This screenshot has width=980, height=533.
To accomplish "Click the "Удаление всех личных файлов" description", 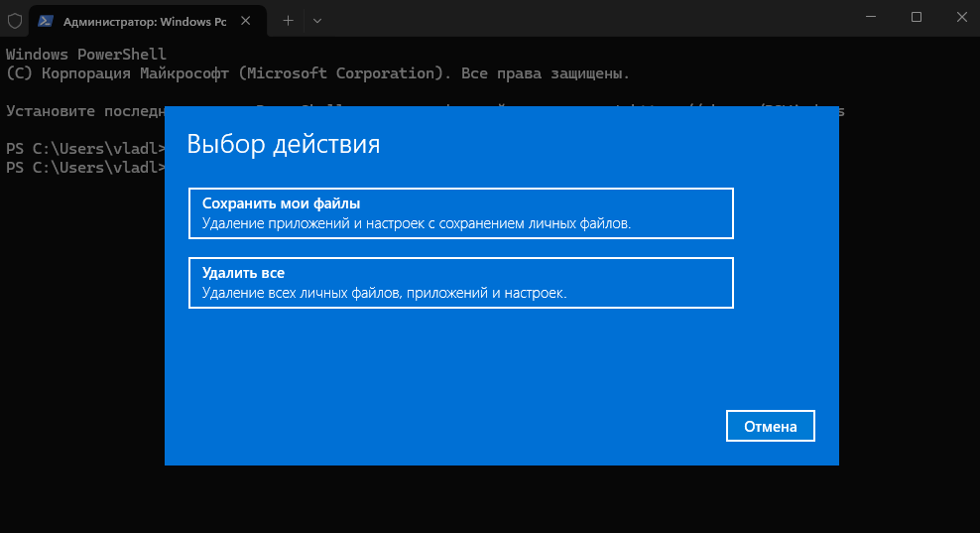I will pyautogui.click(x=384, y=293).
